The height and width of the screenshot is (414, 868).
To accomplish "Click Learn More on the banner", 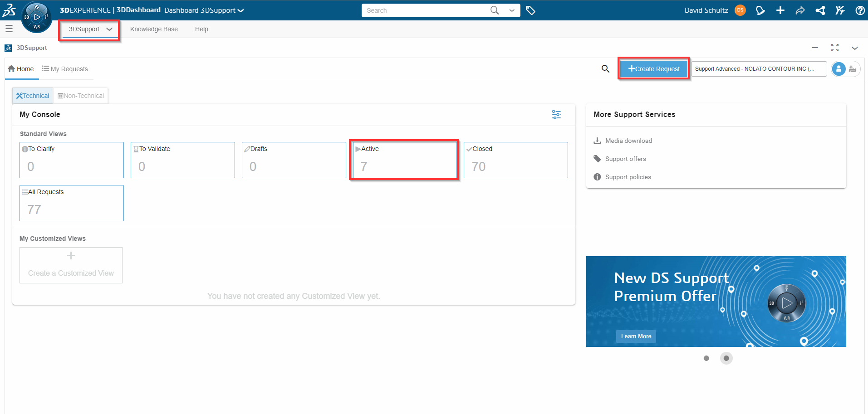I will 636,336.
